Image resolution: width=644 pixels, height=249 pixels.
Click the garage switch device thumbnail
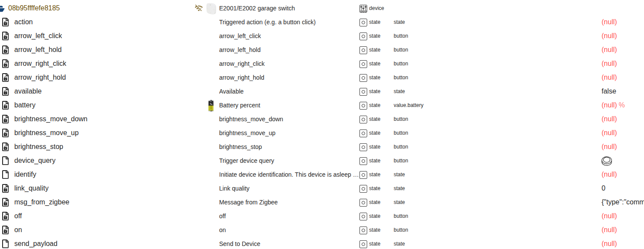click(211, 8)
